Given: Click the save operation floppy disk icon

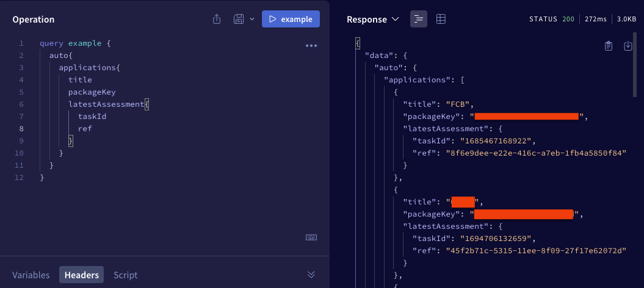Looking at the screenshot, I should tap(239, 19).
